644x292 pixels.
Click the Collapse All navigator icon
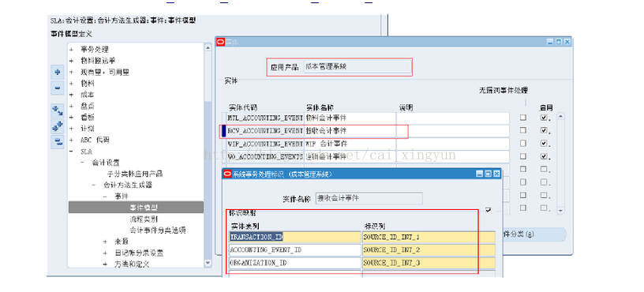[x=57, y=142]
